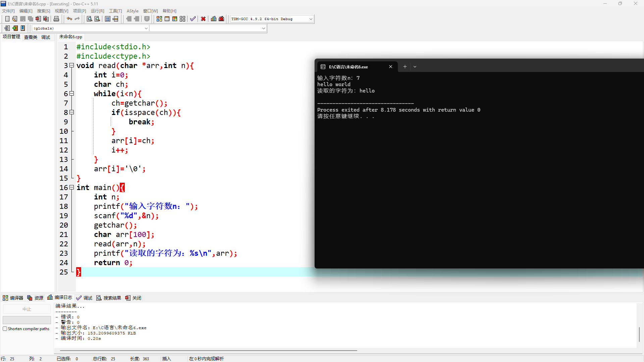Collapse the read function fold at line 3
This screenshot has height=362, width=644.
(x=71, y=66)
